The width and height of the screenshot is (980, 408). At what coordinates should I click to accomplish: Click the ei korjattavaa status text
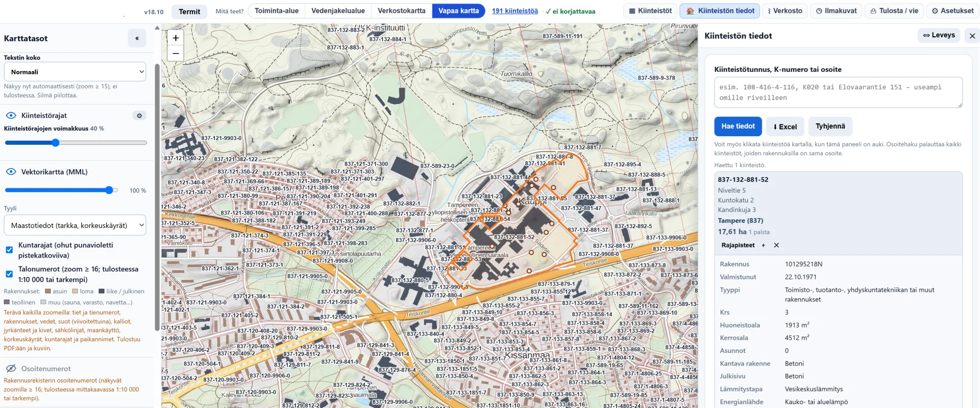coord(571,11)
